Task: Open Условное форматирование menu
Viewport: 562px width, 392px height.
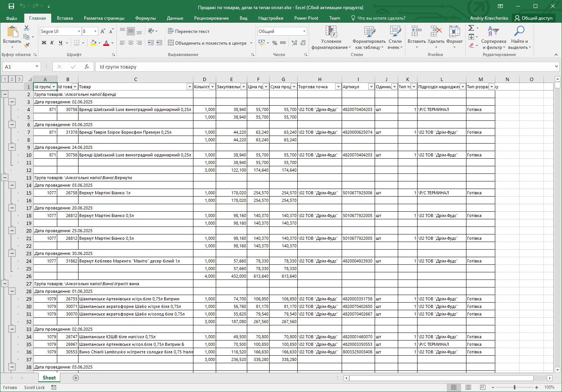Action: [331, 38]
